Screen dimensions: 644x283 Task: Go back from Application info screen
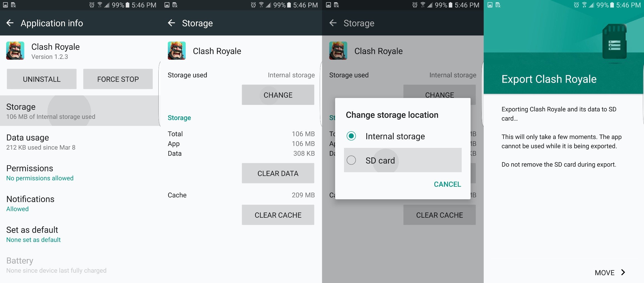point(10,23)
